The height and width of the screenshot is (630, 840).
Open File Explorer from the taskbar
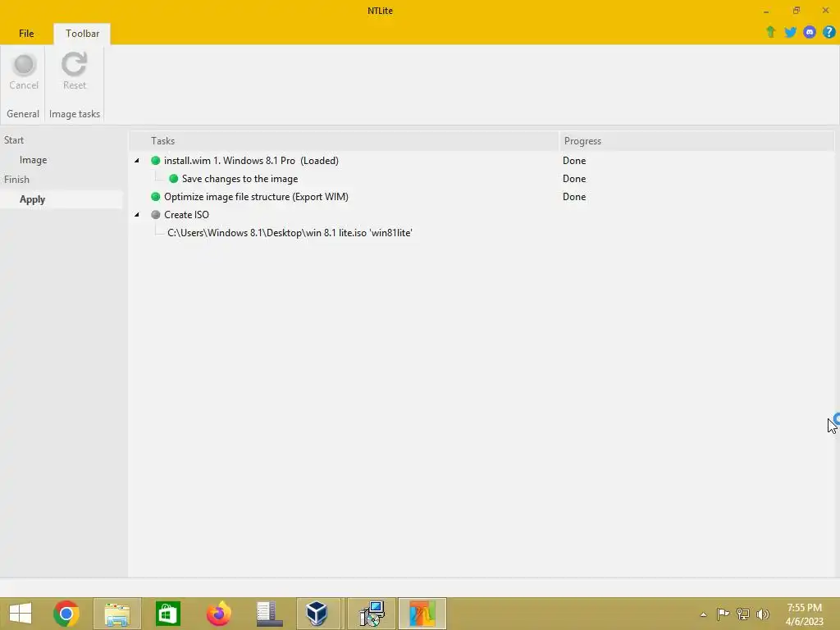point(117,614)
